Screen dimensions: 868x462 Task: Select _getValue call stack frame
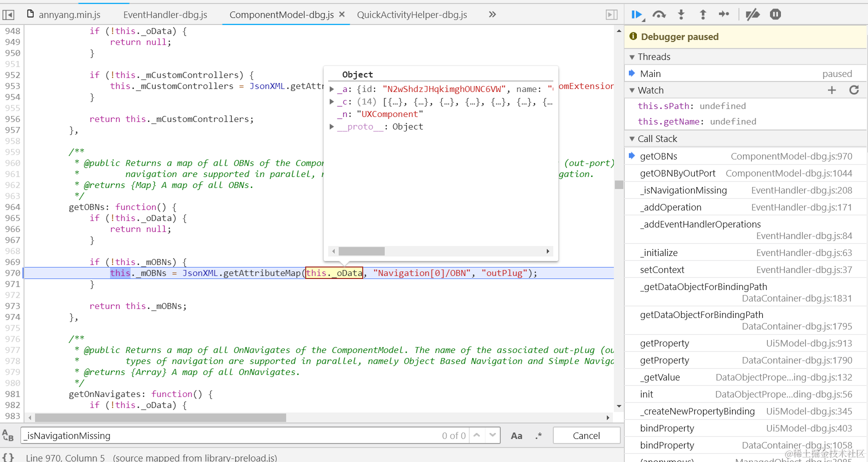point(745,377)
